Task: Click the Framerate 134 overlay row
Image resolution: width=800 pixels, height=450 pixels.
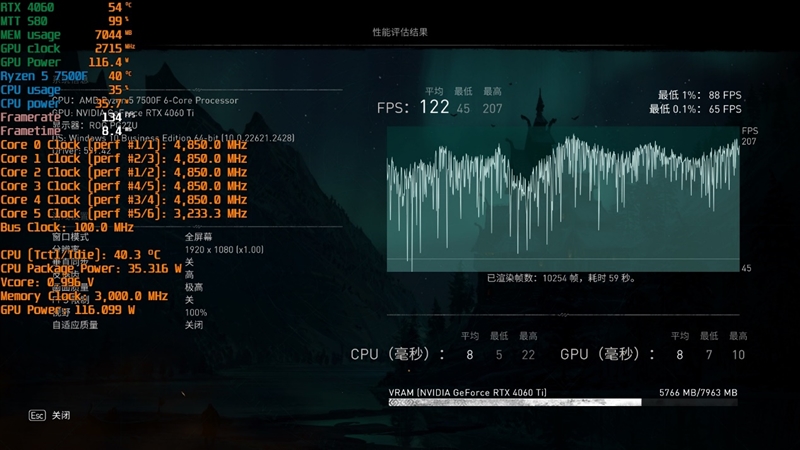Action: tap(67, 117)
